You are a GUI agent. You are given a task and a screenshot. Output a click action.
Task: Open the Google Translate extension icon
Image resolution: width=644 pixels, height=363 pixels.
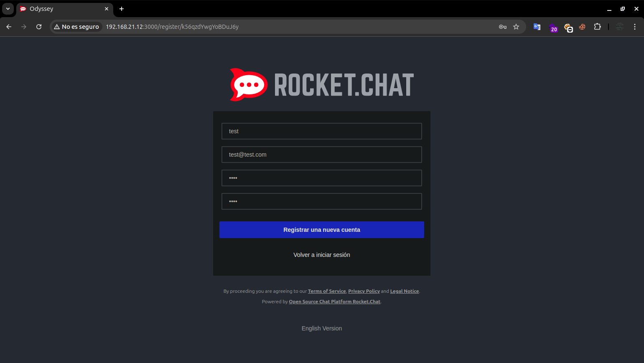pos(537,27)
